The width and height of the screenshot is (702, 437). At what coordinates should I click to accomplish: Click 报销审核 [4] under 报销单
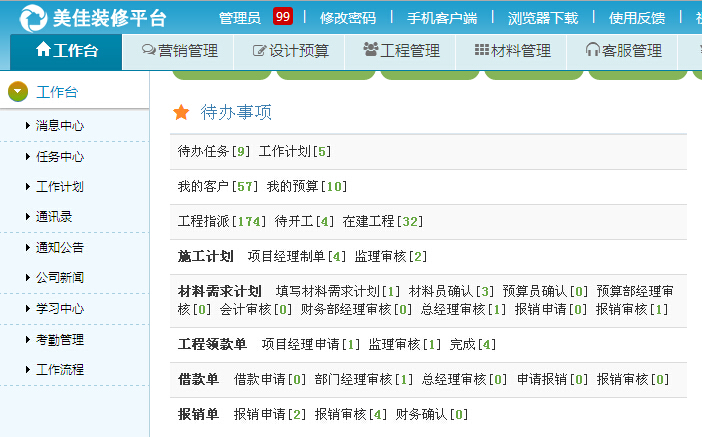tap(350, 414)
